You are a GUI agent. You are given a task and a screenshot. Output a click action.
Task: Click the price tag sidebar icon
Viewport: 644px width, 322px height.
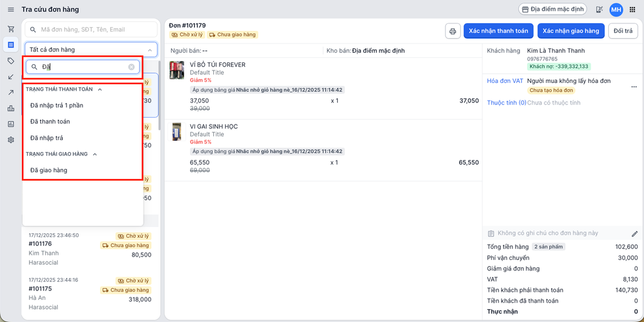pyautogui.click(x=11, y=61)
